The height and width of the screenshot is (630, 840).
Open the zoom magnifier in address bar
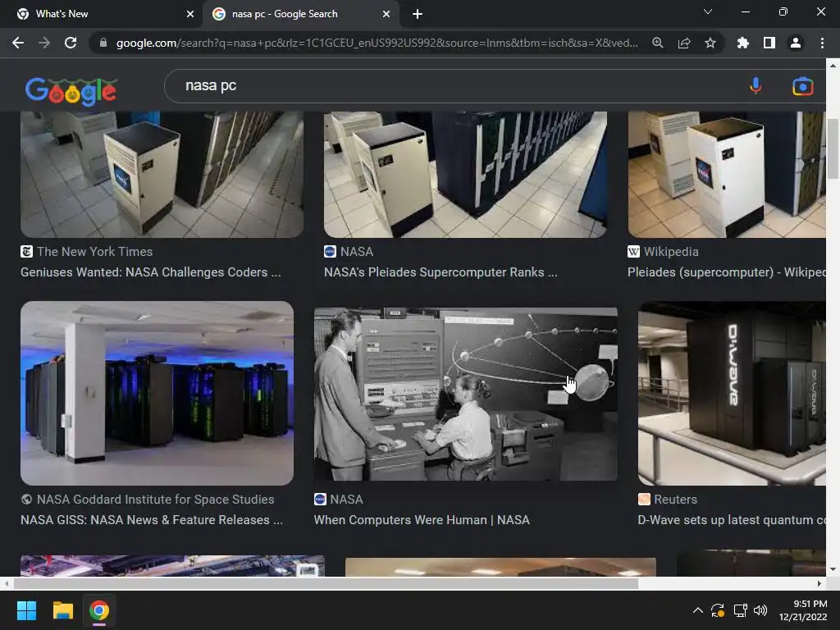[x=657, y=43]
